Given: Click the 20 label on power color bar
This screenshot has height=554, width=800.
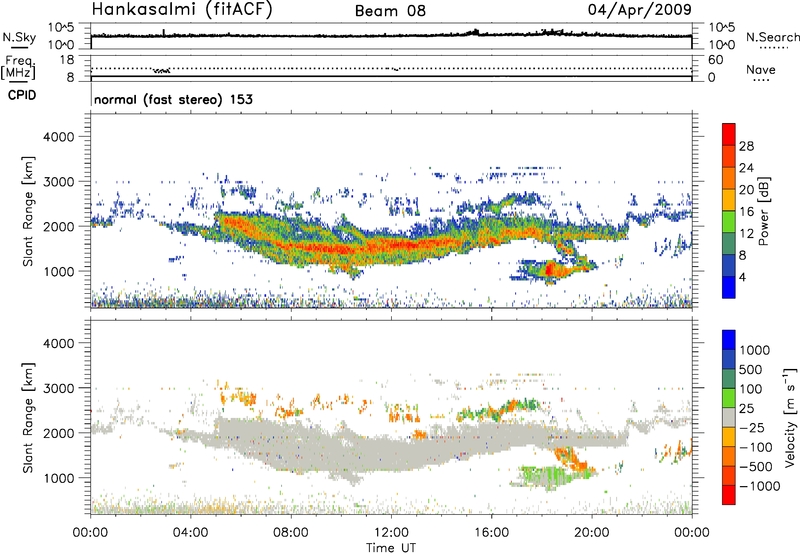Looking at the screenshot, I should tap(746, 190).
